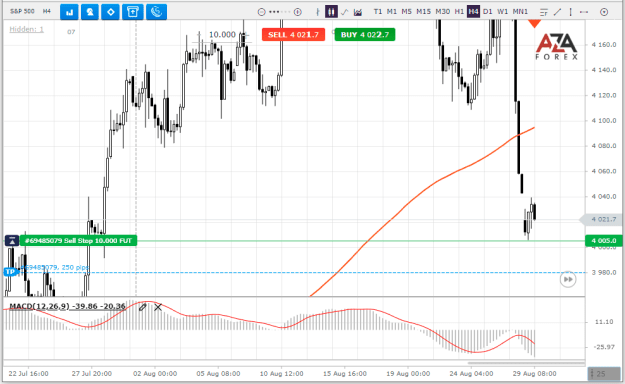Click the SELL 4 021.7 button

(293, 35)
